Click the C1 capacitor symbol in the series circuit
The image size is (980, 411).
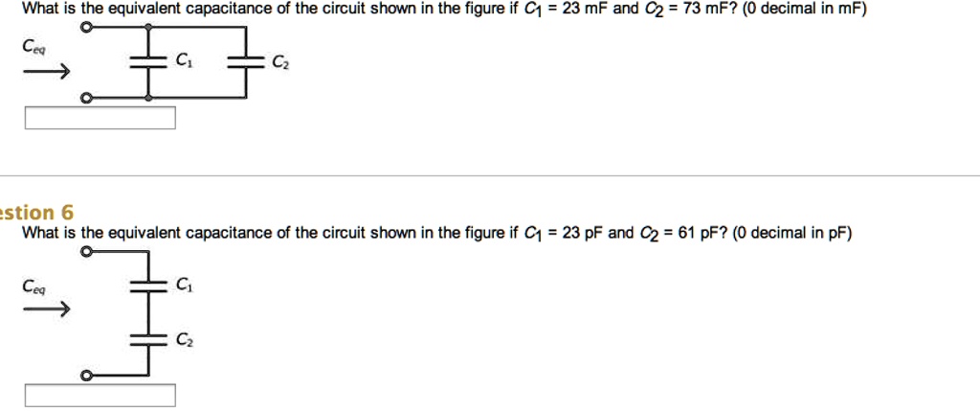click(x=148, y=284)
